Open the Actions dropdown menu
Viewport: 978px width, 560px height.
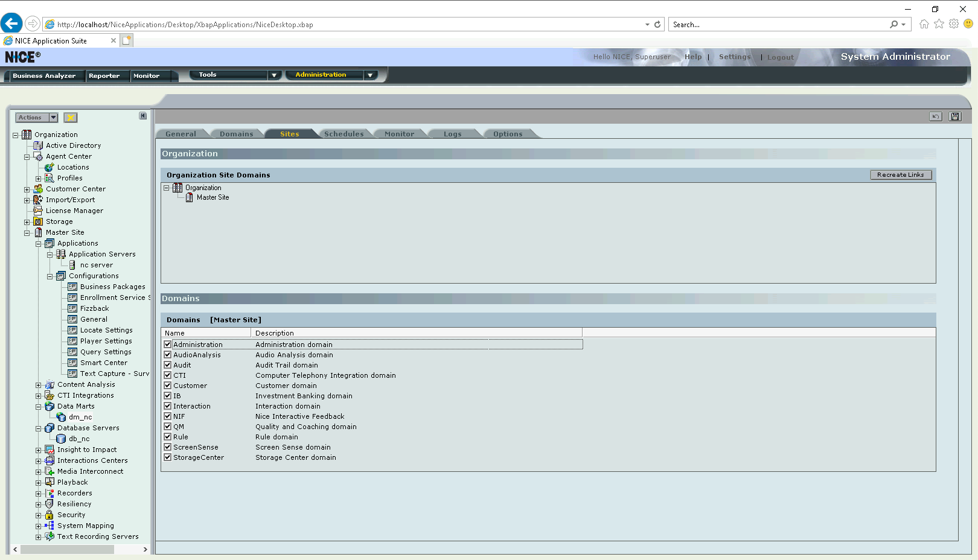click(53, 118)
